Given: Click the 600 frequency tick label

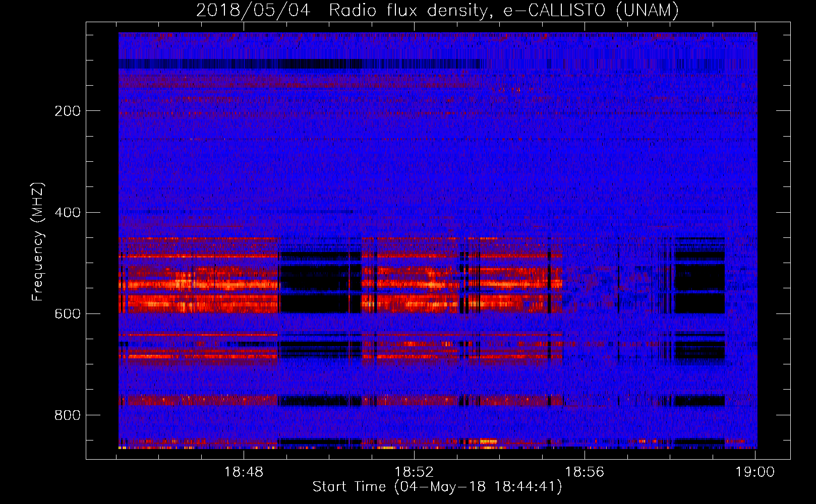Looking at the screenshot, I should [x=68, y=313].
